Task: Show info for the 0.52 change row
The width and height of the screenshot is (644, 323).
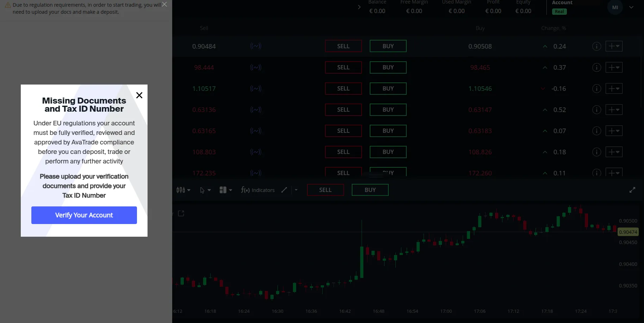Action: pos(596,110)
